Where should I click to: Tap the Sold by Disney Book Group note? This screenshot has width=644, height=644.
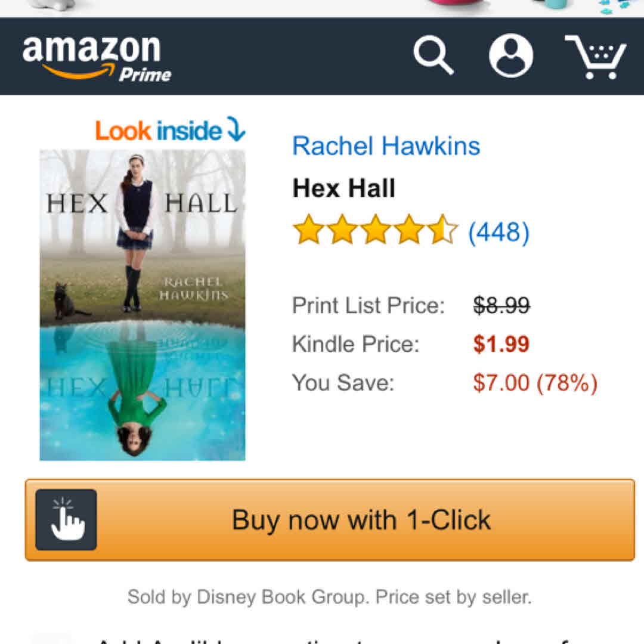329,597
